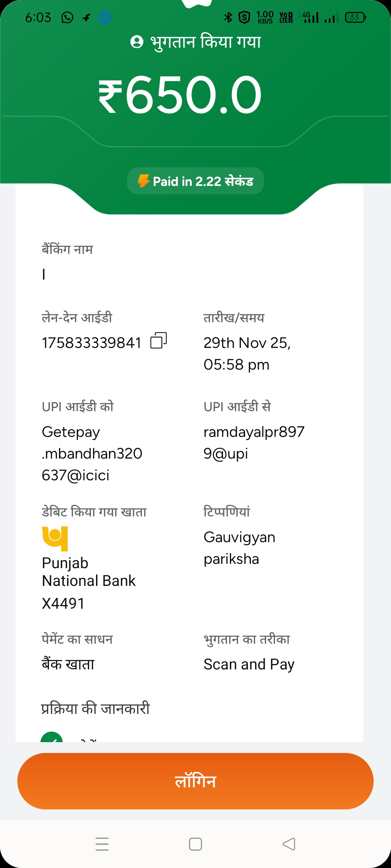Tap transaction ID 175833339841

pos(91,343)
